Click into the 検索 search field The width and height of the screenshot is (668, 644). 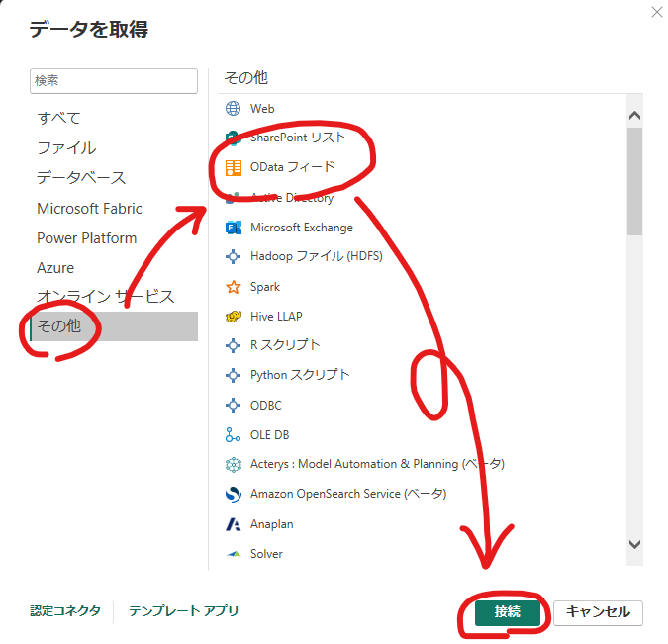pyautogui.click(x=114, y=81)
